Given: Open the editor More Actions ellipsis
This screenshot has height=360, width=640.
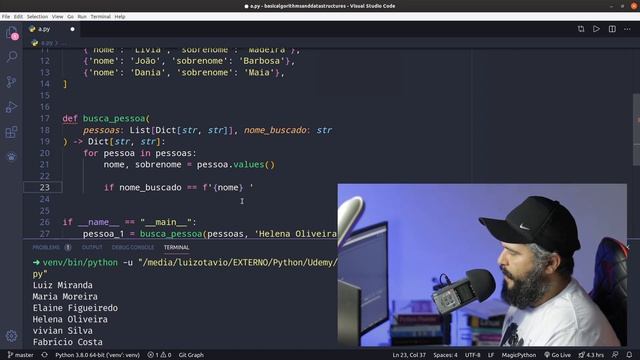Looking at the screenshot, I should [x=627, y=29].
